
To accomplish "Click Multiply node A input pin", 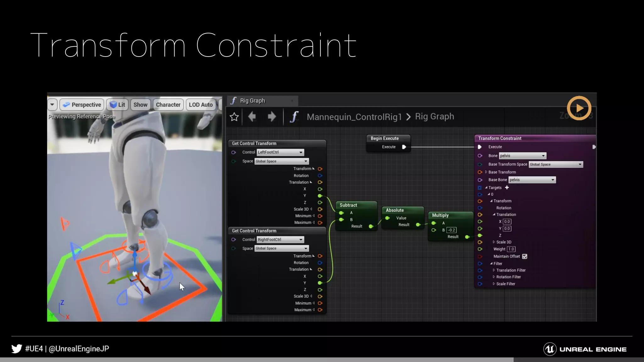I will (434, 223).
